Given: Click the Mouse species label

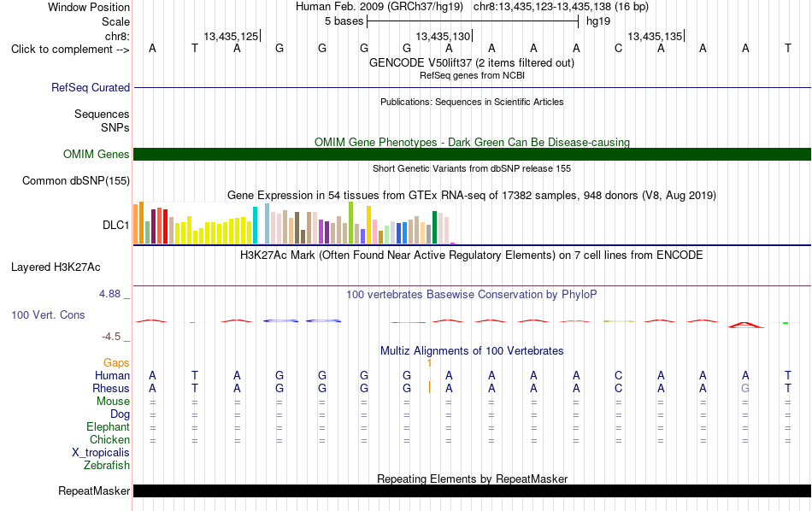Looking at the screenshot, I should click(113, 402).
